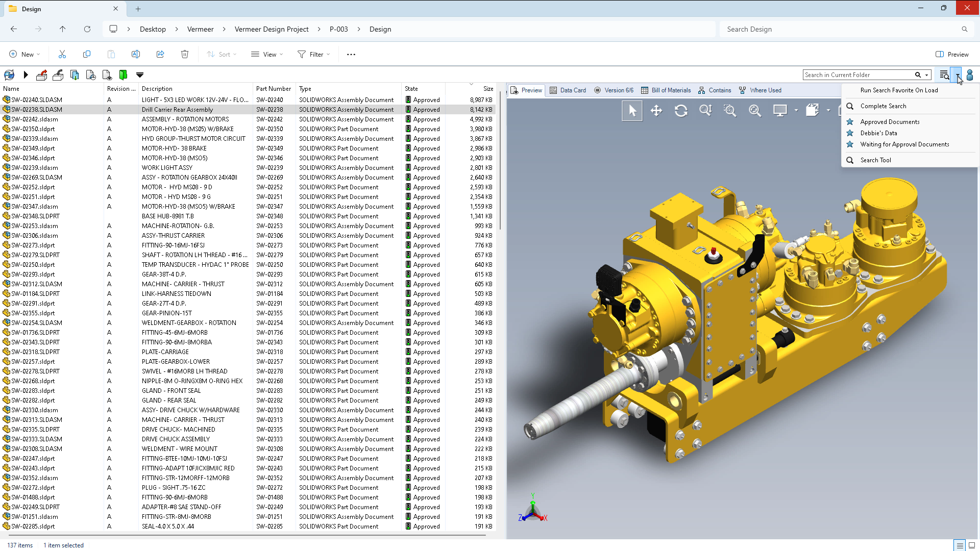The width and height of the screenshot is (980, 551).
Task: Switch to large thumbnails view in status bar
Action: [x=972, y=545]
